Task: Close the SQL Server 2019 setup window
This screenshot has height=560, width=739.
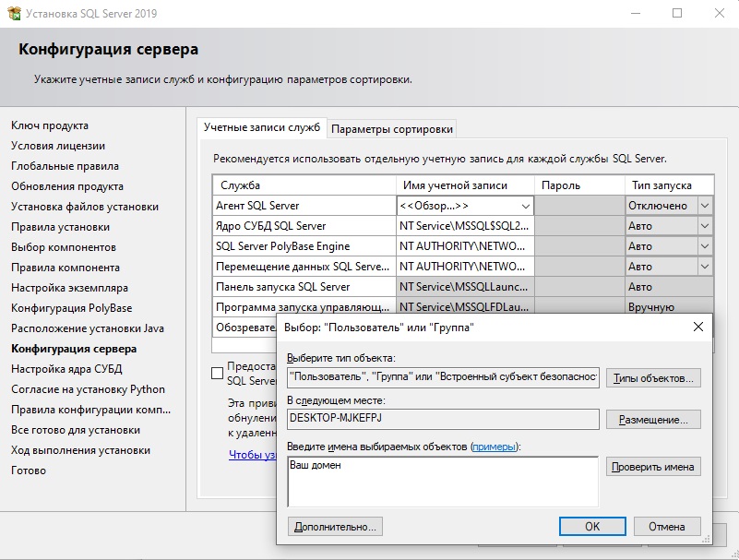Action: [x=720, y=13]
